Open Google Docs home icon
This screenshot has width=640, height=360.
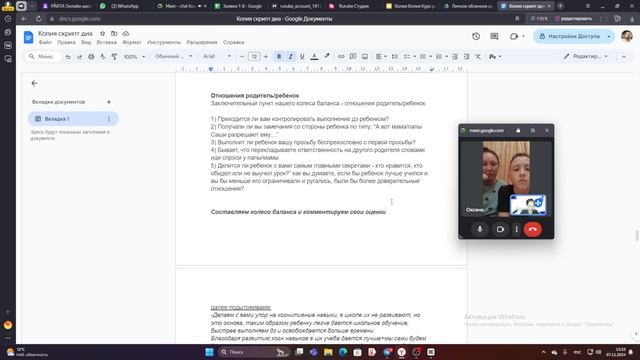[x=28, y=37]
